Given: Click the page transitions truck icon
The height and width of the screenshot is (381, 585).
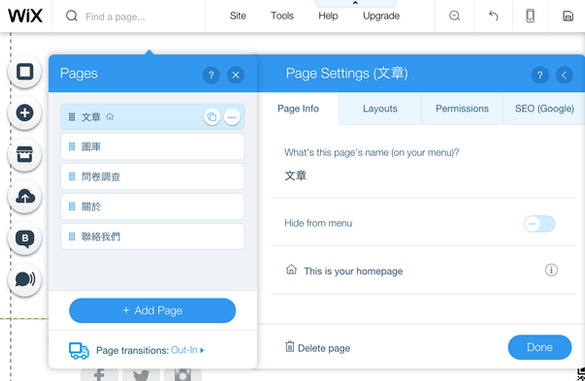Looking at the screenshot, I should point(79,350).
